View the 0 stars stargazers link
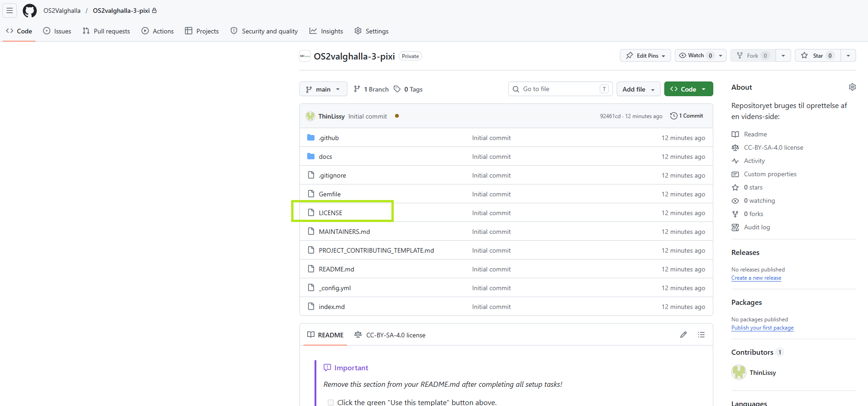 tap(747, 187)
